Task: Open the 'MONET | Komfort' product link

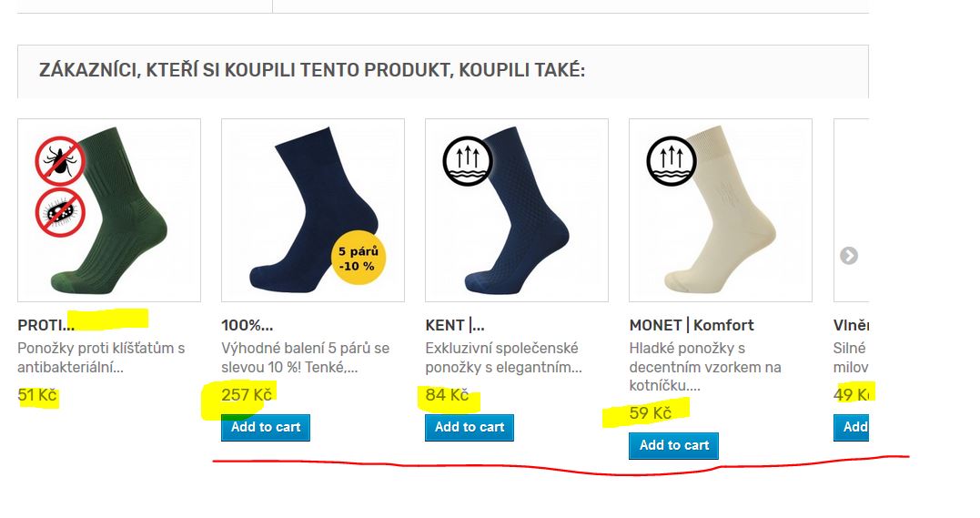Action: [x=692, y=325]
